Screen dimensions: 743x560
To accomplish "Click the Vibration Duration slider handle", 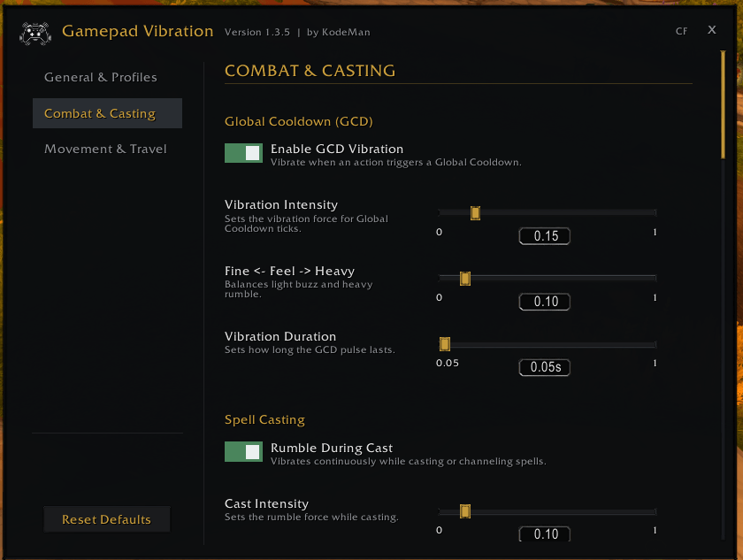I will coord(444,344).
